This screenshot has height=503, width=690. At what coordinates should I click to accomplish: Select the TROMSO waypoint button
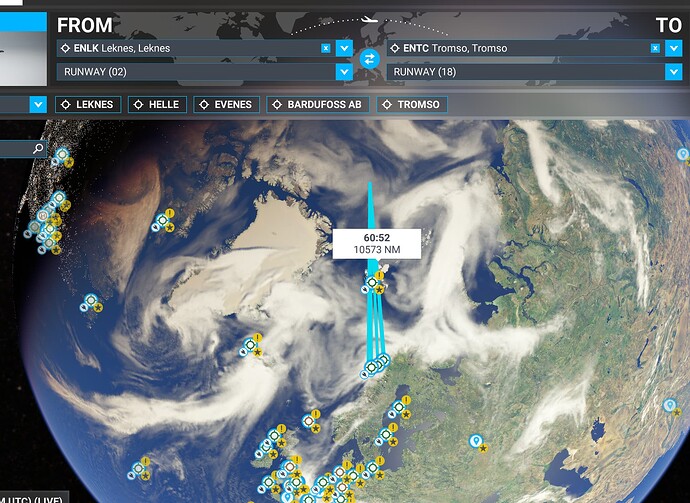(x=412, y=105)
